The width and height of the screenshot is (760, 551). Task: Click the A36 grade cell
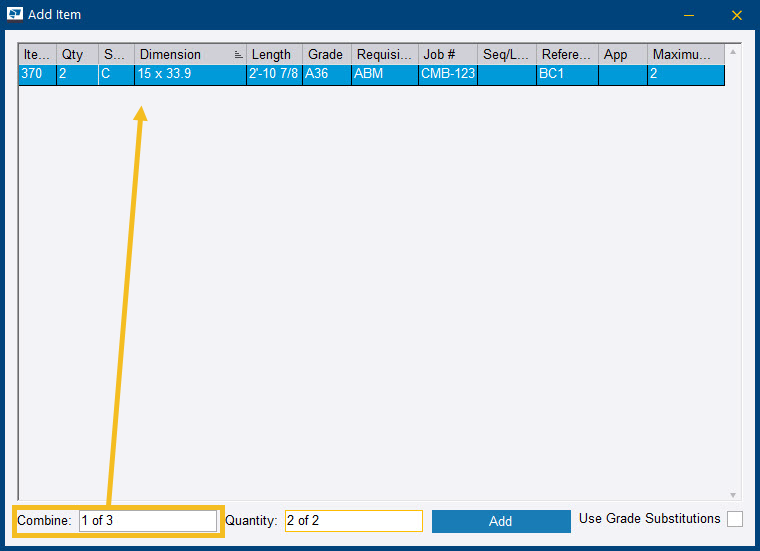(327, 75)
